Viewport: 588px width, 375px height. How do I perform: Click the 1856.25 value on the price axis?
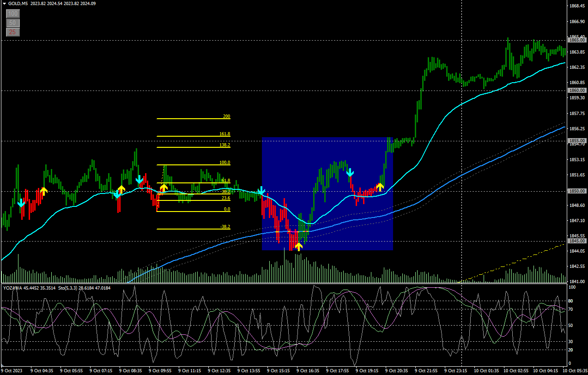578,129
